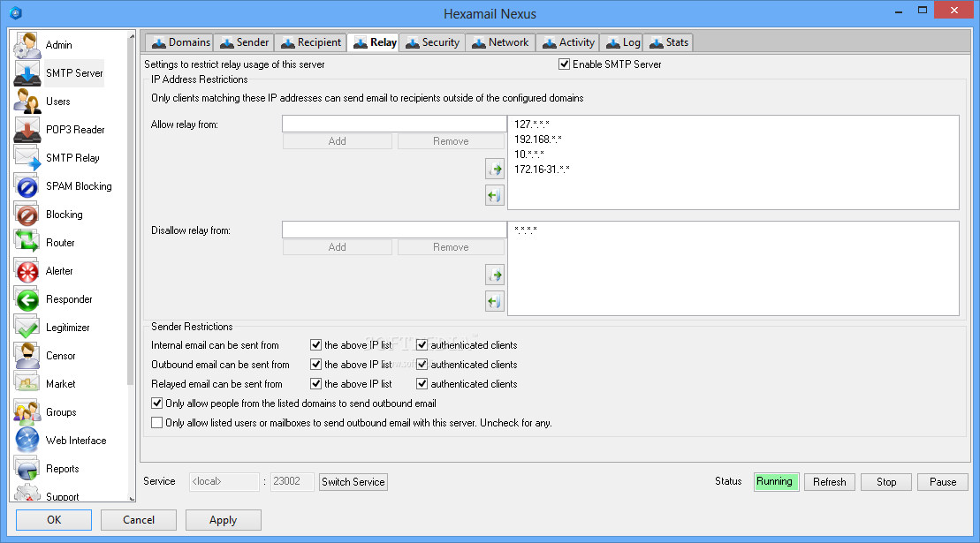Open the Market module icon
Screen dimensions: 980x543
[27, 384]
